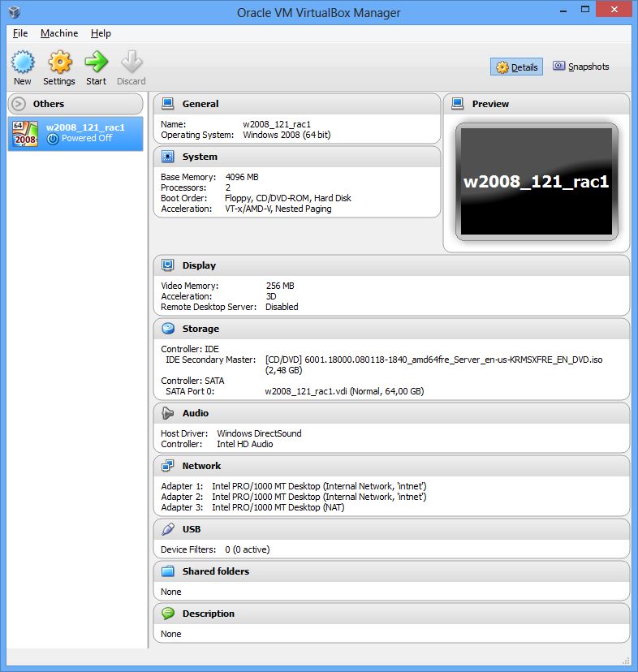Click the Windows 2008 OS icon of w2008_121_rac1

[x=25, y=134]
